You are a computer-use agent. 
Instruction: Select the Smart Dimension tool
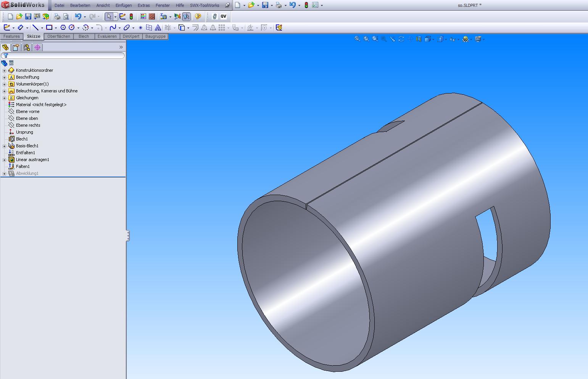tap(21, 27)
